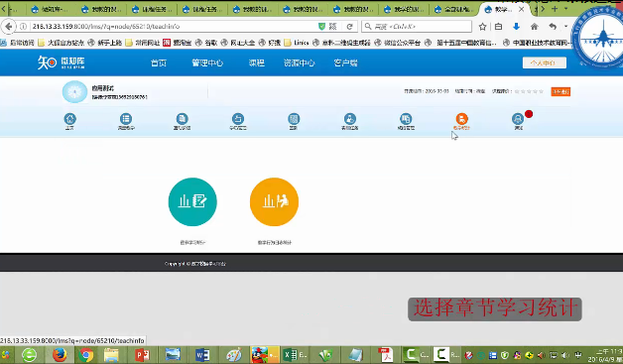Open the Excel window on the taskbar

pyautogui.click(x=295, y=355)
